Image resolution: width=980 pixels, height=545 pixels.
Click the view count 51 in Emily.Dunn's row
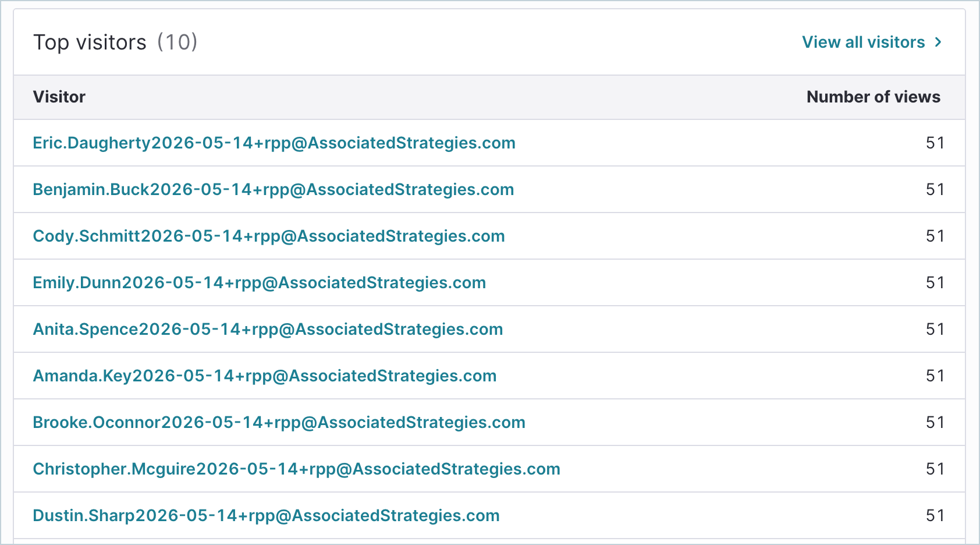pos(935,283)
